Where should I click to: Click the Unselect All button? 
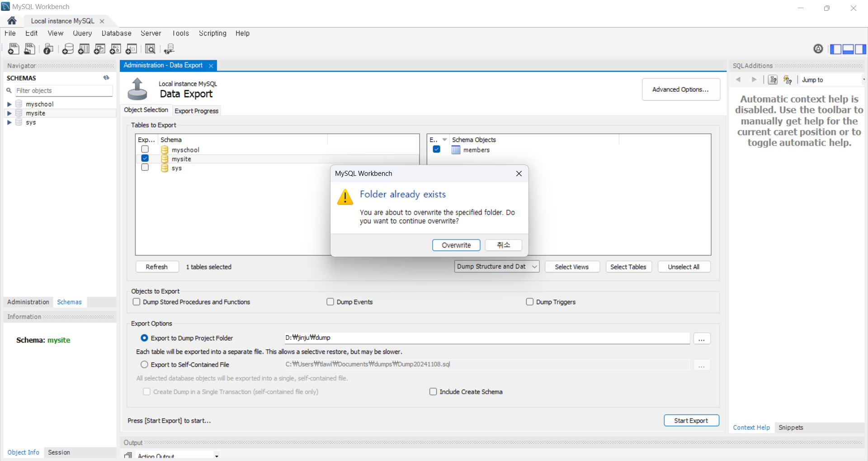(x=684, y=267)
